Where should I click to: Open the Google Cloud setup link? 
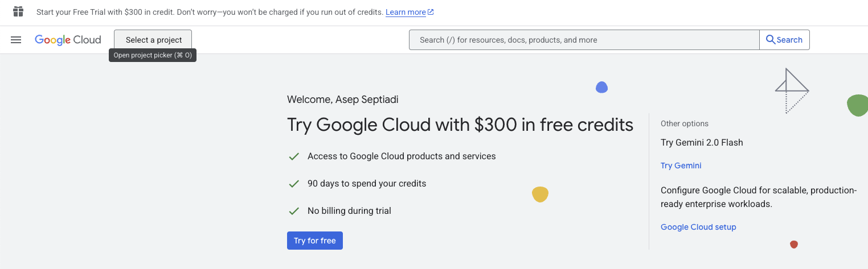pos(698,227)
